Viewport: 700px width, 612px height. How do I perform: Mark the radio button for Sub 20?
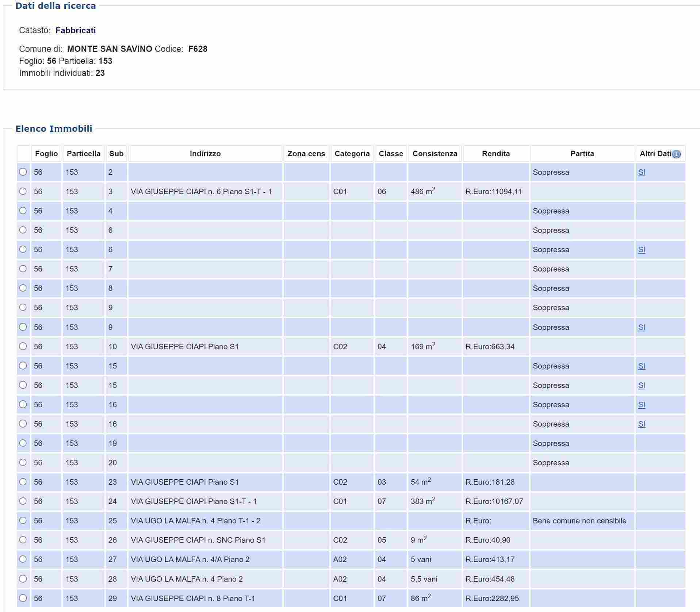click(23, 462)
